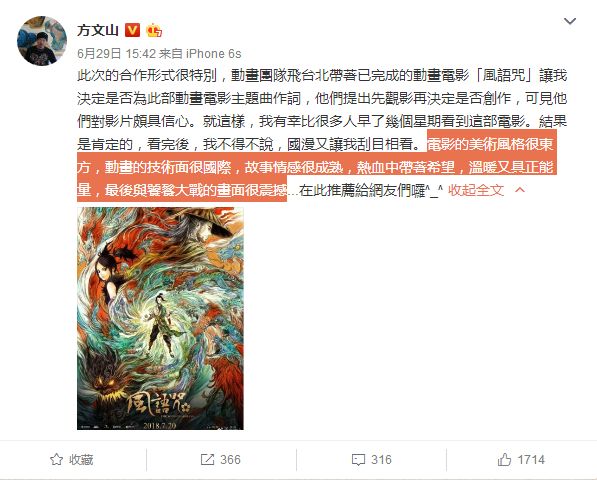This screenshot has height=480, width=597.
Task: Open the post options chevron menu
Action: pyautogui.click(x=570, y=21)
